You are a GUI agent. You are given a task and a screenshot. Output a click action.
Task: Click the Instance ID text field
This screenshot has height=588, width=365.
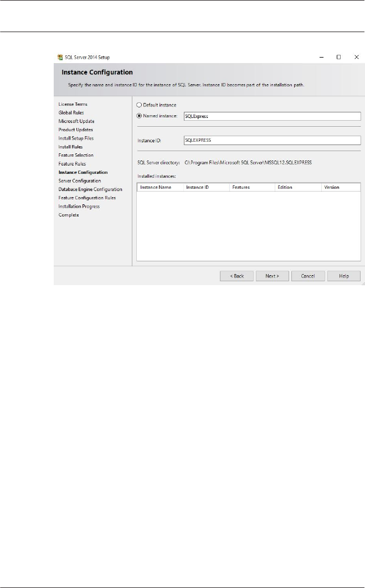tap(273, 140)
